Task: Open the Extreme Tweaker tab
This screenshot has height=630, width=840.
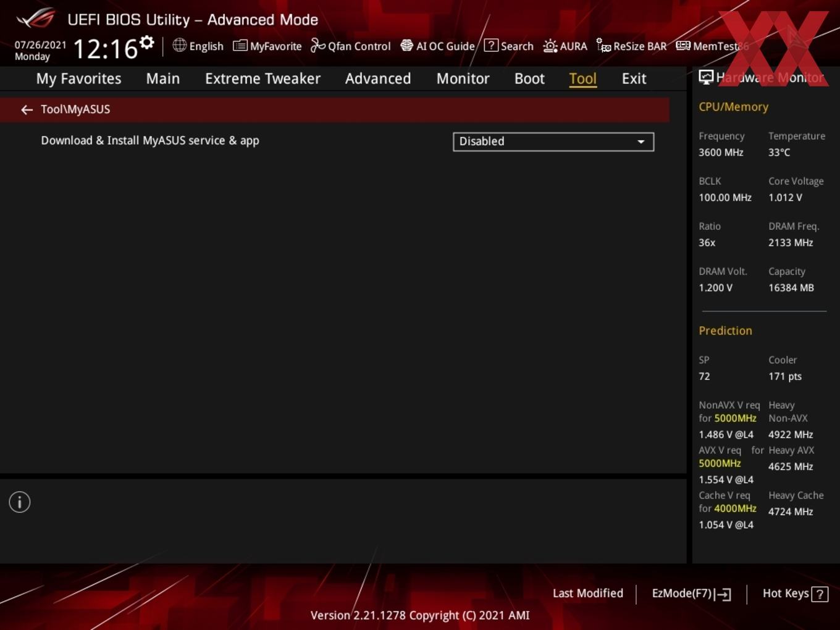Action: pos(262,78)
